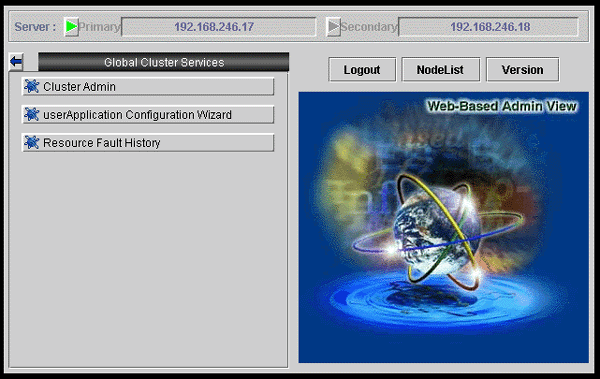Click the green Primary server arrow
This screenshot has width=600, height=379.
tap(71, 27)
